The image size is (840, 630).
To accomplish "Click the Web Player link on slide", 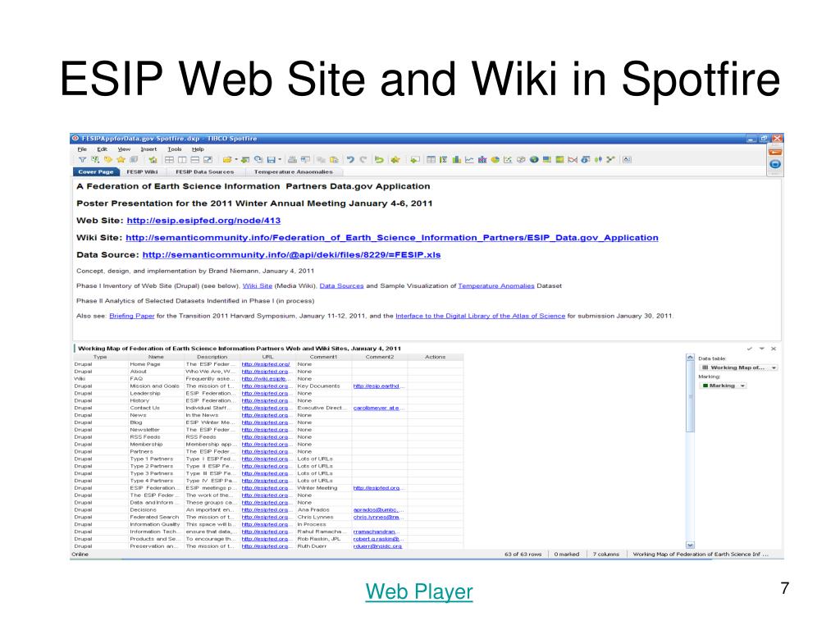I will pyautogui.click(x=419, y=591).
